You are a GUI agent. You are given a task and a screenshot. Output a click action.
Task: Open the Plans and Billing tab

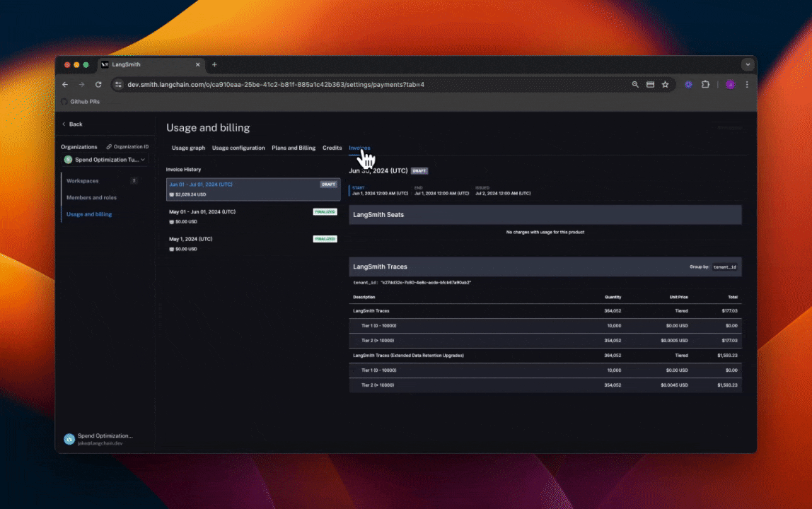[x=294, y=148]
